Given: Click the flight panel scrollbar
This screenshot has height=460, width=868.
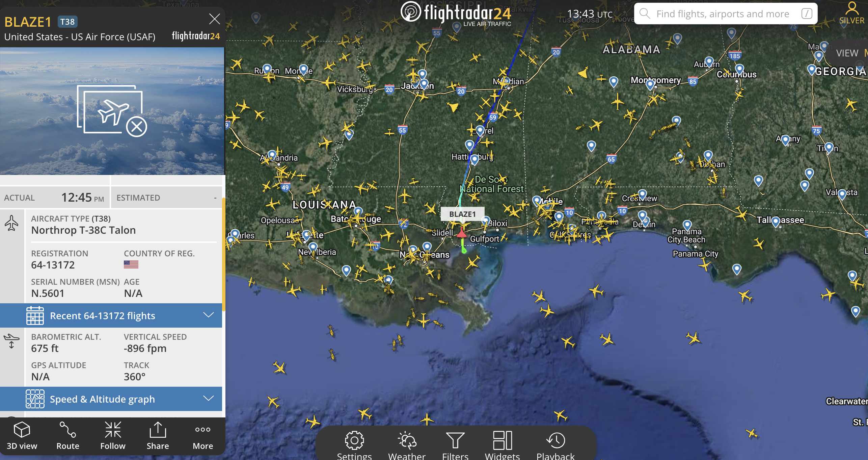Looking at the screenshot, I should click(223, 254).
